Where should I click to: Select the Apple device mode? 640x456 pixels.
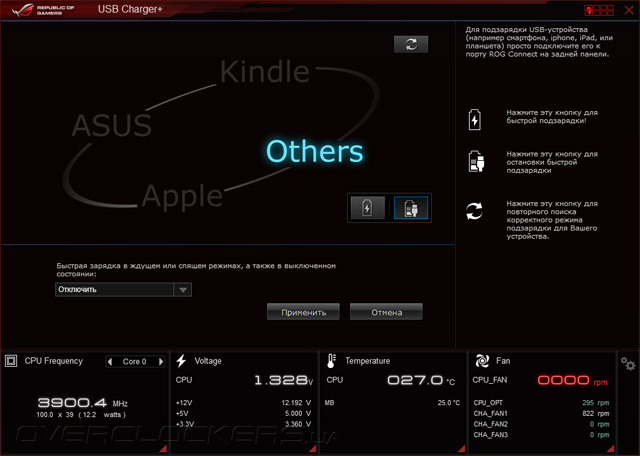(182, 196)
